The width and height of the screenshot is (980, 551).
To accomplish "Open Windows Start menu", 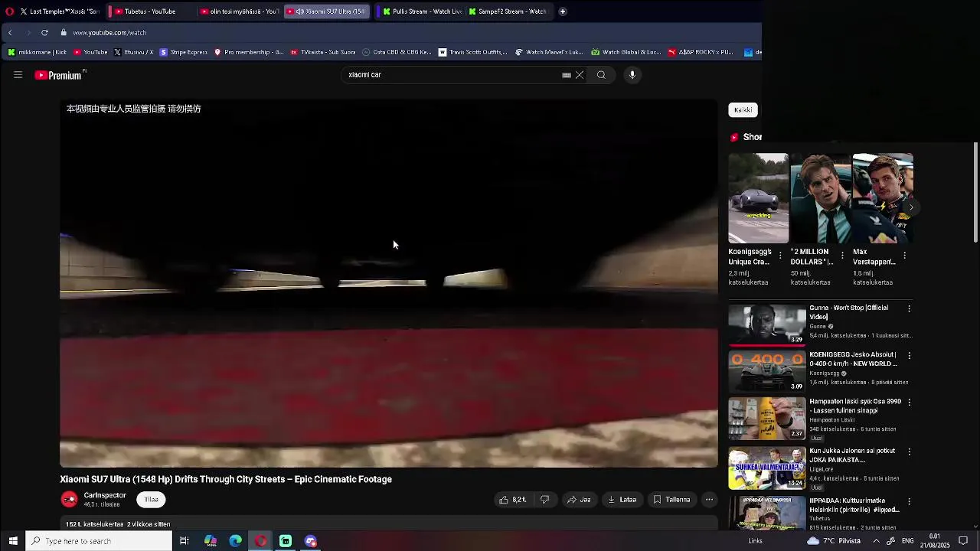I will tap(12, 541).
